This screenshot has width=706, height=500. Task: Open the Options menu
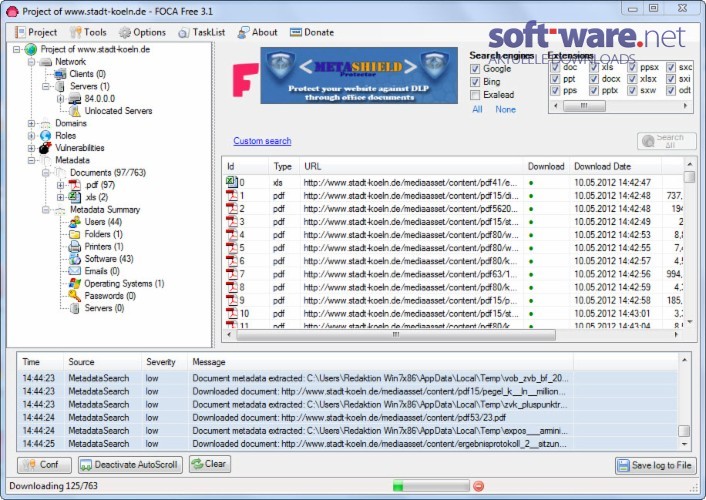pyautogui.click(x=142, y=32)
